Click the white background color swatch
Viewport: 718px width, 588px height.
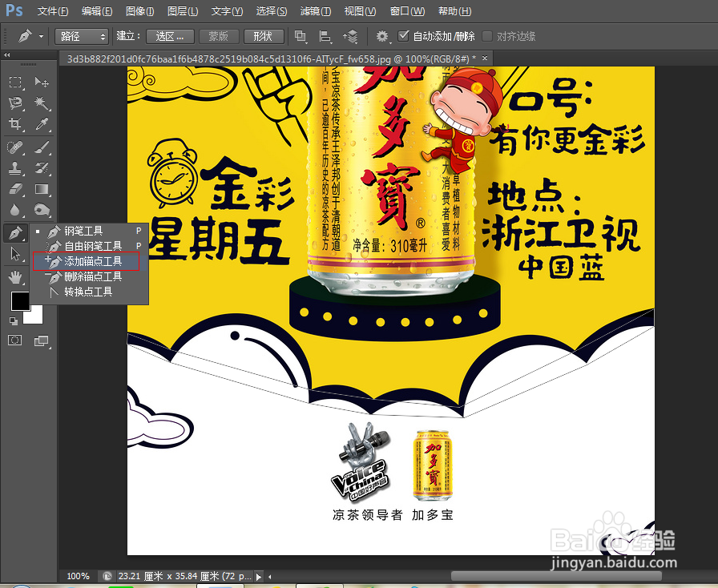coord(35,317)
